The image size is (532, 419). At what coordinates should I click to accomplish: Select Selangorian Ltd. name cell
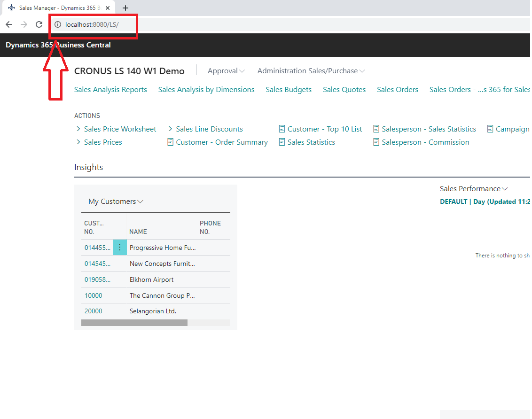(153, 311)
